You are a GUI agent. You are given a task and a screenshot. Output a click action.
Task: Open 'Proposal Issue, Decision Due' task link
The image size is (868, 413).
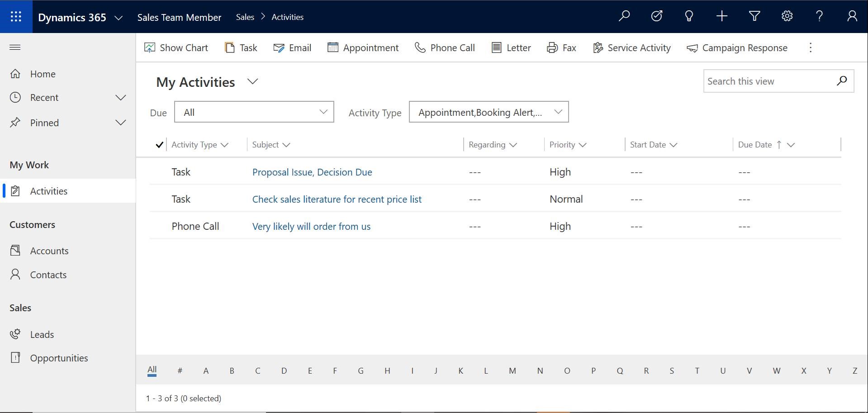pyautogui.click(x=312, y=172)
